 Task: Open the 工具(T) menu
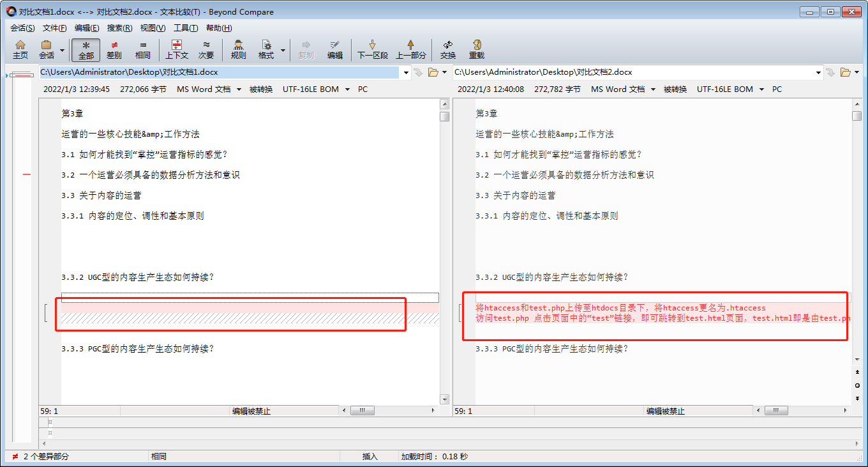185,28
